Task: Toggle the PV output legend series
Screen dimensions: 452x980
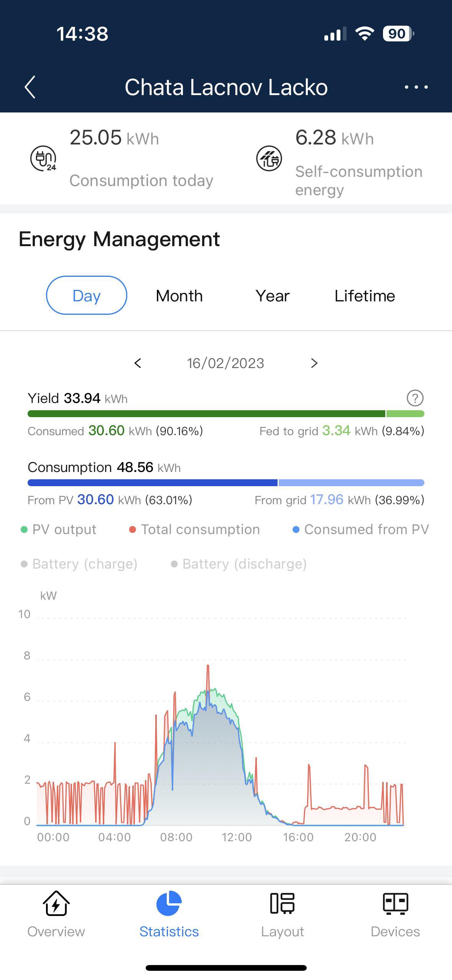Action: (x=59, y=529)
